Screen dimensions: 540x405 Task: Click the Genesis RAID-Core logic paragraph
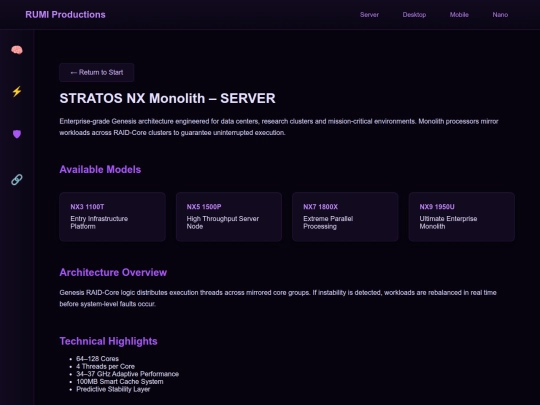coord(278,298)
